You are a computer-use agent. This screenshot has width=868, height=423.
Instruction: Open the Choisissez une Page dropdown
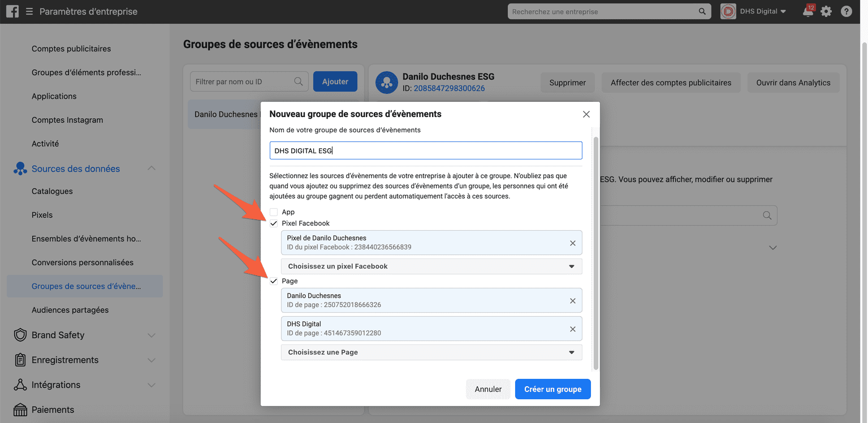431,352
